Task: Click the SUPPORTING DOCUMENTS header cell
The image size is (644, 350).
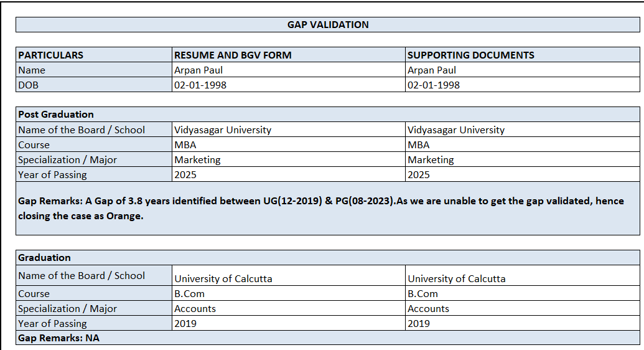Action: 470,55
